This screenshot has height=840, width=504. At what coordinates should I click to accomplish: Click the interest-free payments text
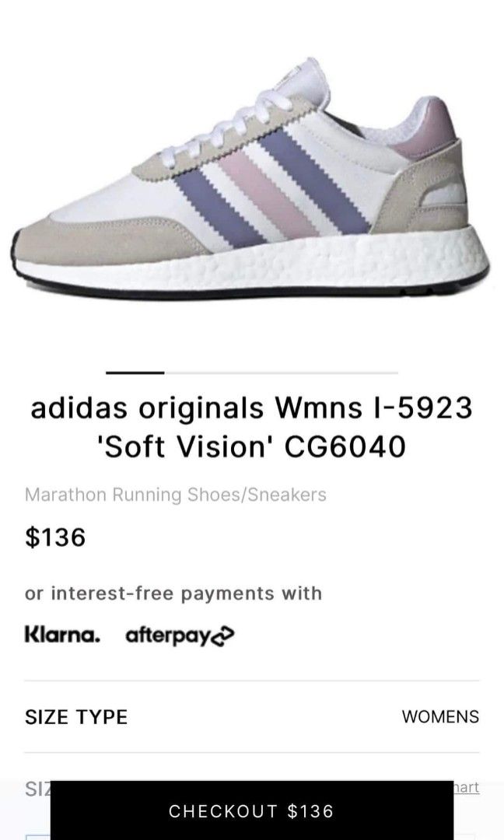coord(173,593)
